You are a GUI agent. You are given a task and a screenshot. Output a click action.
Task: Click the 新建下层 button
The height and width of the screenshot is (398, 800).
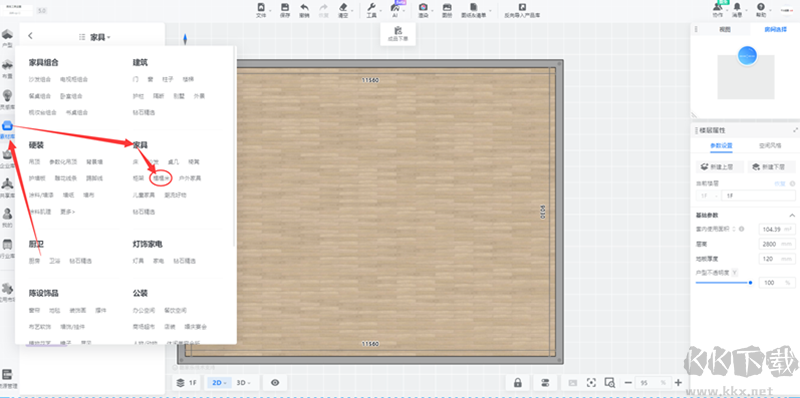(x=771, y=167)
